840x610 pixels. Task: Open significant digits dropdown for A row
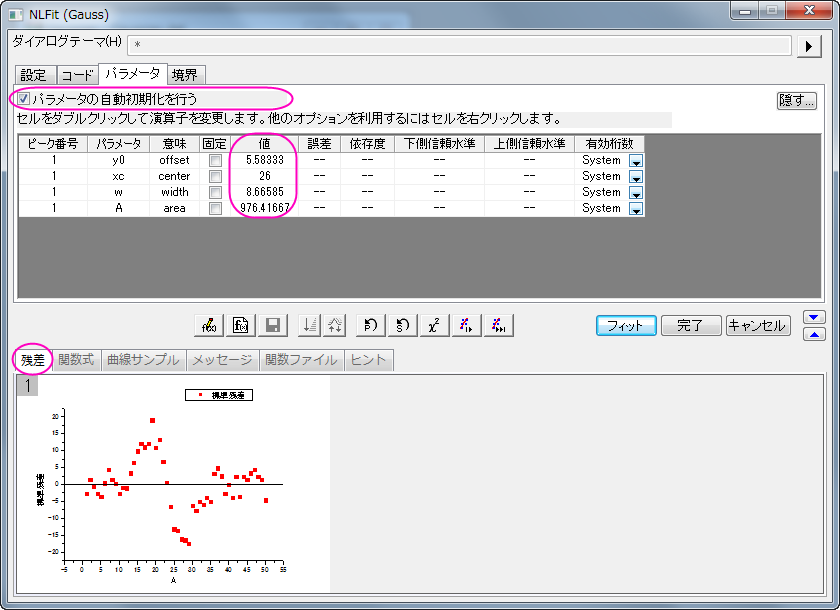coord(636,209)
